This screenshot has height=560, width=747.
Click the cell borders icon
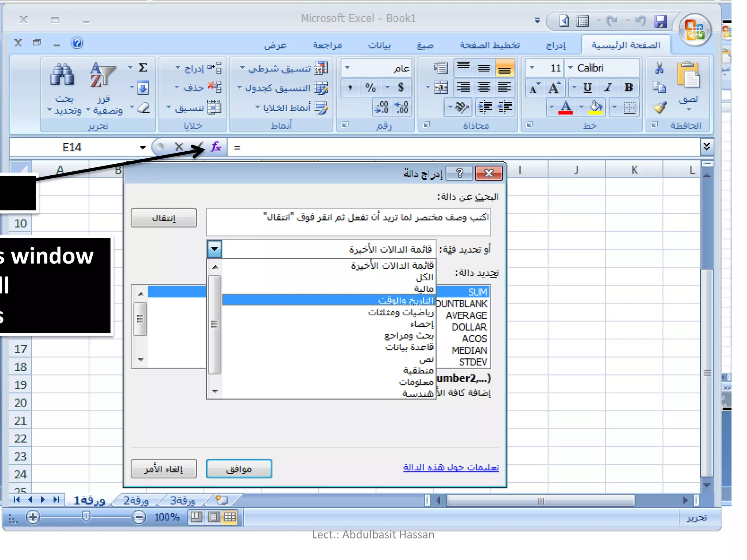point(629,108)
